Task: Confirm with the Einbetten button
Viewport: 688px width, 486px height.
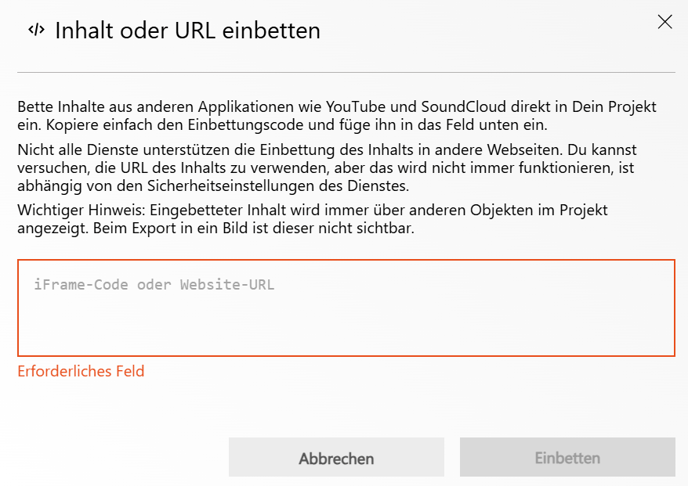Action: [567, 457]
